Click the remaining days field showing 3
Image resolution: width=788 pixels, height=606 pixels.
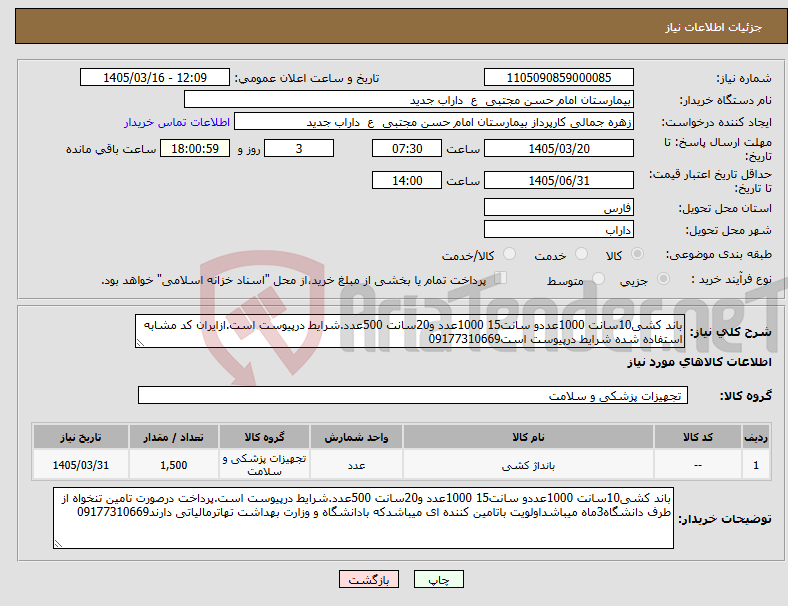pyautogui.click(x=299, y=148)
